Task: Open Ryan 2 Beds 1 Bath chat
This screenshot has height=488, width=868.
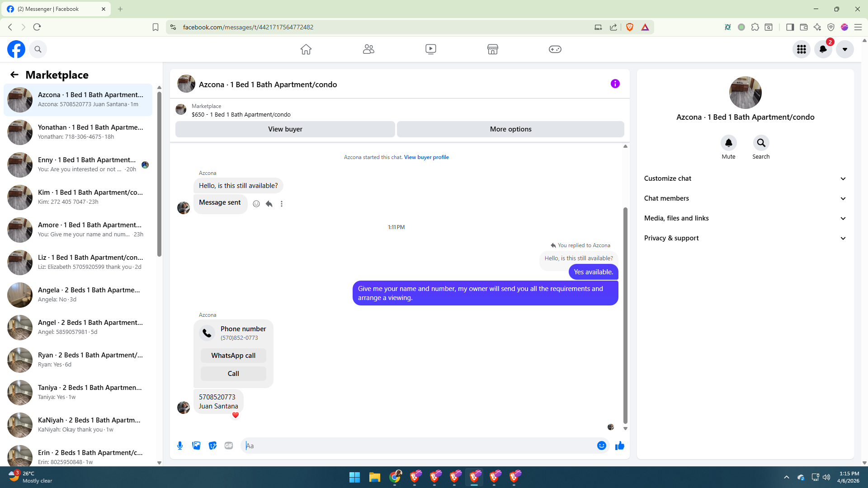Action: click(x=78, y=360)
